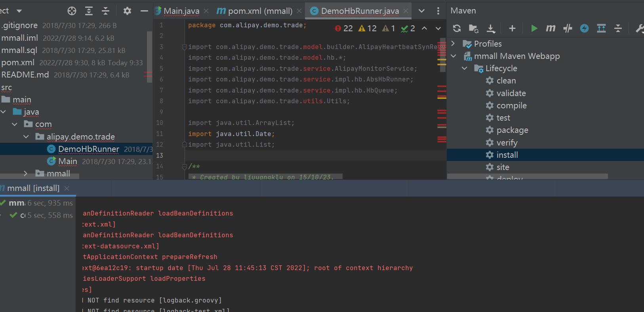Switch to the Main.java editor tab
Viewport: 644px width, 312px height.
click(181, 11)
